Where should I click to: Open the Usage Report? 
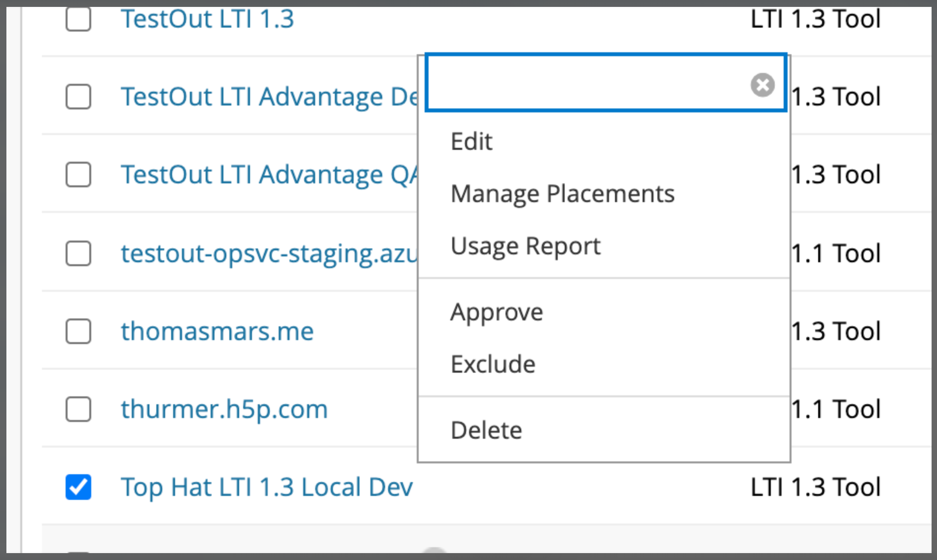pos(525,246)
